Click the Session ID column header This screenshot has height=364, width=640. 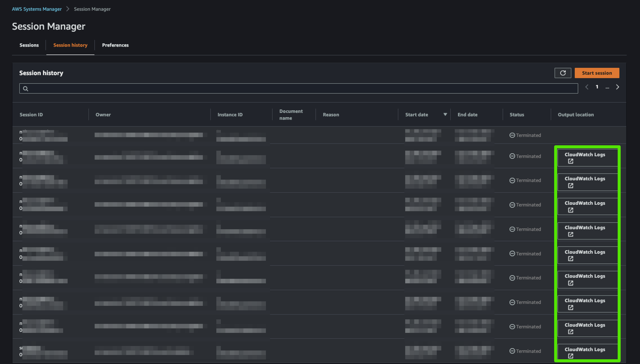point(31,114)
